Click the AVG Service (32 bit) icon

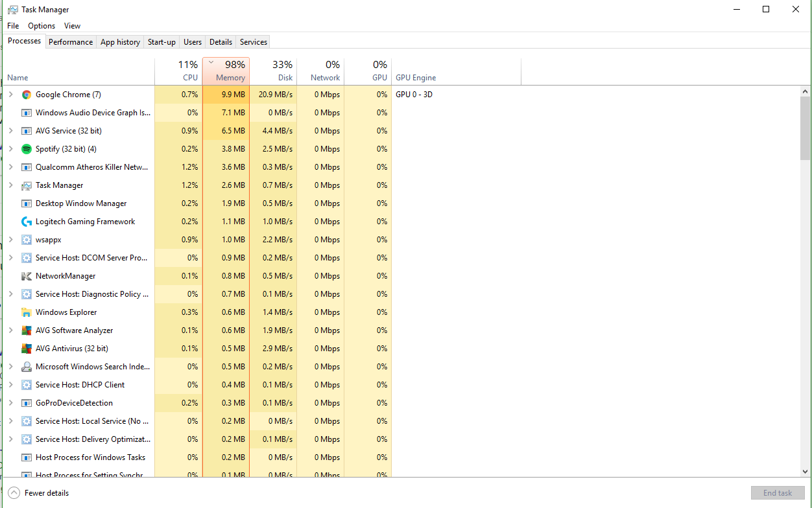tap(27, 131)
